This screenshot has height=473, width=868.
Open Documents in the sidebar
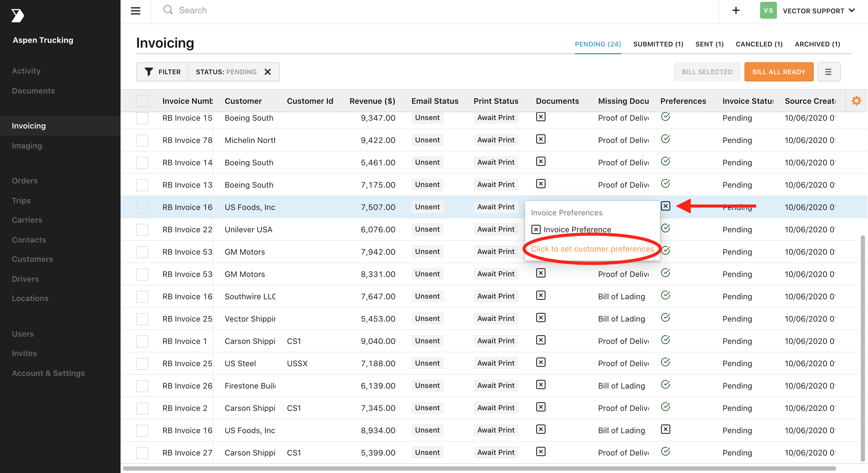[x=33, y=91]
